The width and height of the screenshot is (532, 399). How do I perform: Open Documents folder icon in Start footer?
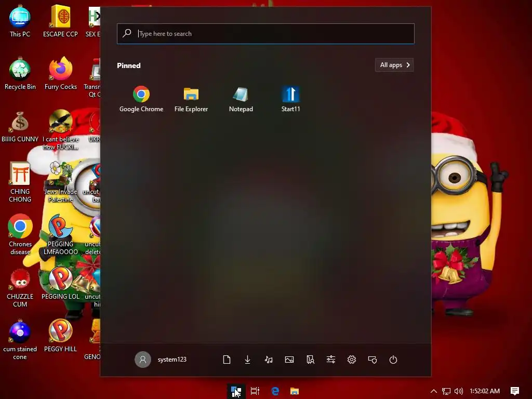coord(227,360)
